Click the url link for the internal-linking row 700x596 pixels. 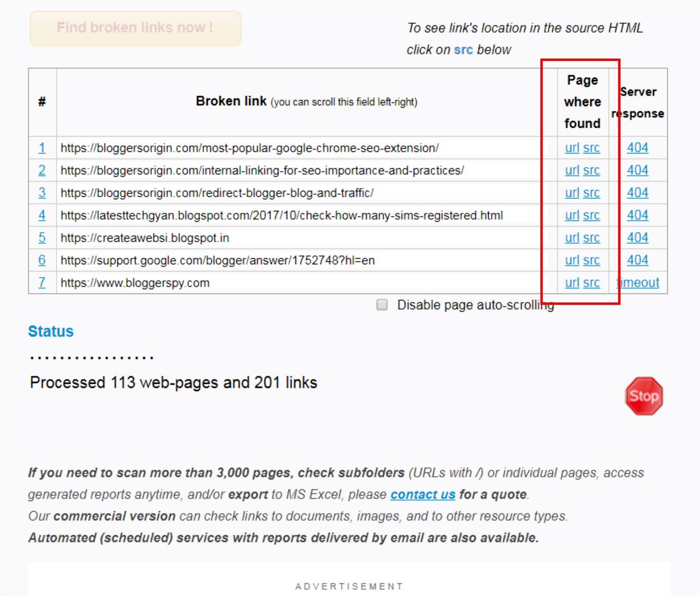(x=571, y=171)
